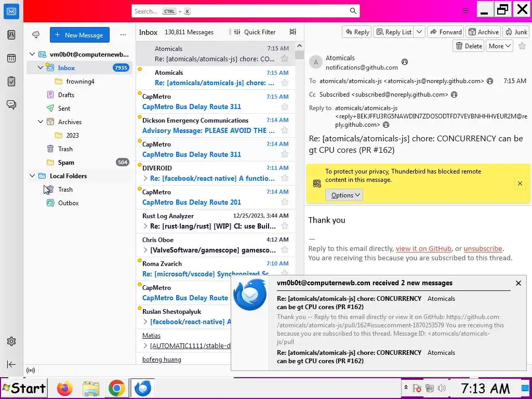Click the online status indicator icon
This screenshot has width=532, height=399.
31,370
